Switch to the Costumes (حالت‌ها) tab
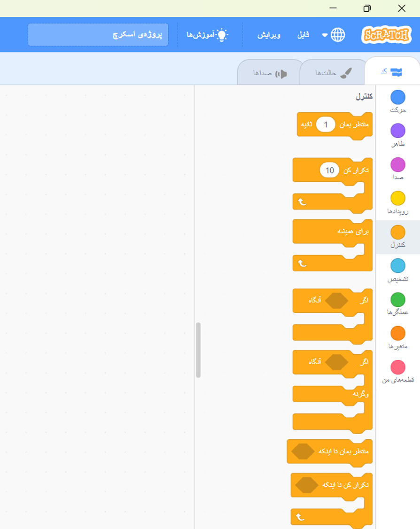Viewport: 420px width, 529px height. (x=333, y=73)
